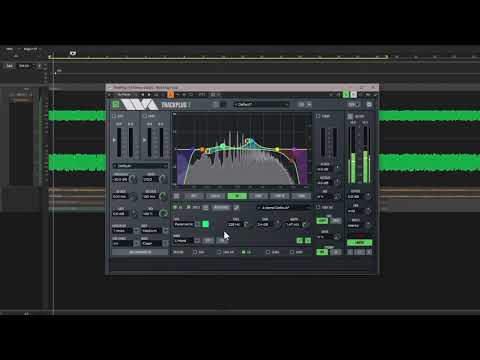Open the EQ preset dropdown right of options row
480x360 pixels.
284,208
